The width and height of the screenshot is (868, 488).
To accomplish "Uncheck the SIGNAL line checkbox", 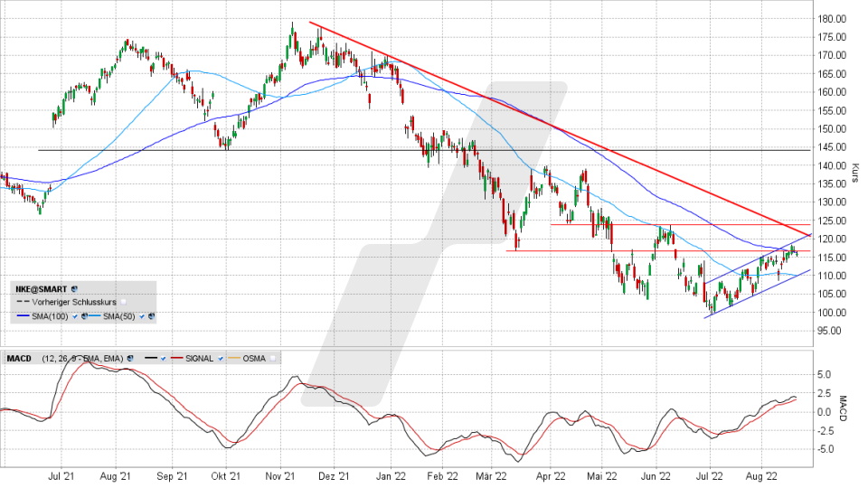I will point(221,359).
